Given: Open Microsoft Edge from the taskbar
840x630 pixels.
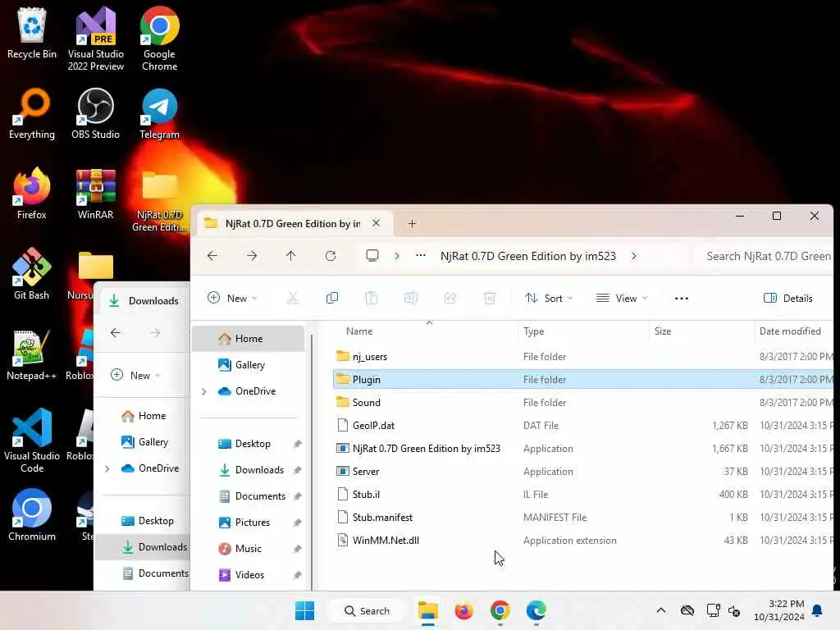Looking at the screenshot, I should point(536,610).
